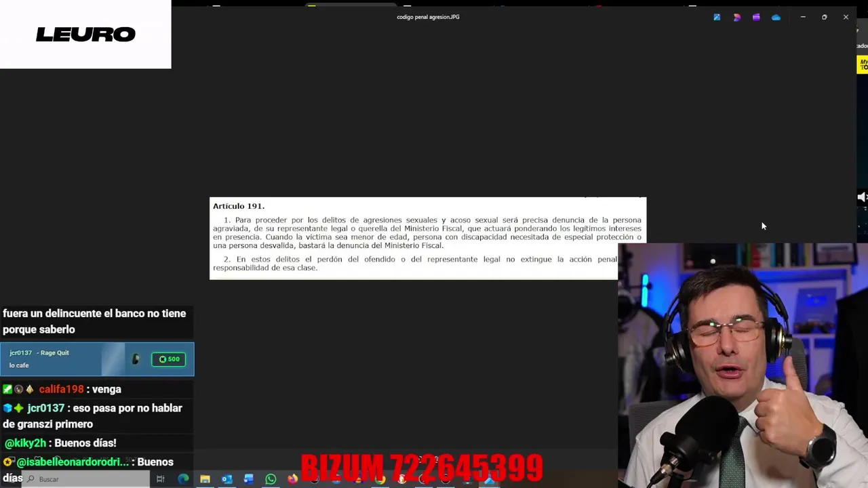This screenshot has width=868, height=488.
Task: Open the Edit image tool in Photos
Action: (x=717, y=18)
